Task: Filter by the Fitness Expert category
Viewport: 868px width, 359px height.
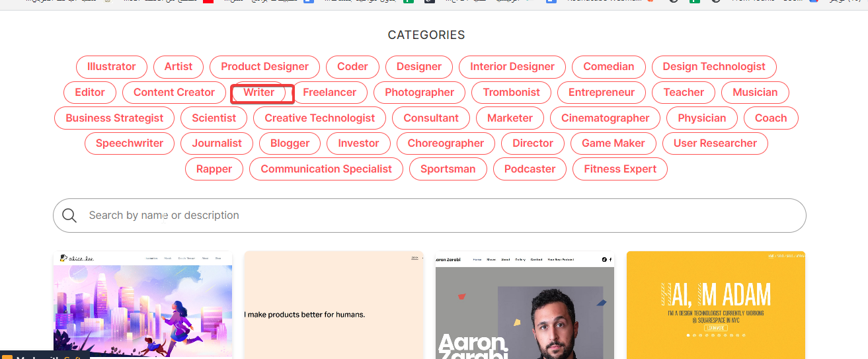Action: click(619, 169)
